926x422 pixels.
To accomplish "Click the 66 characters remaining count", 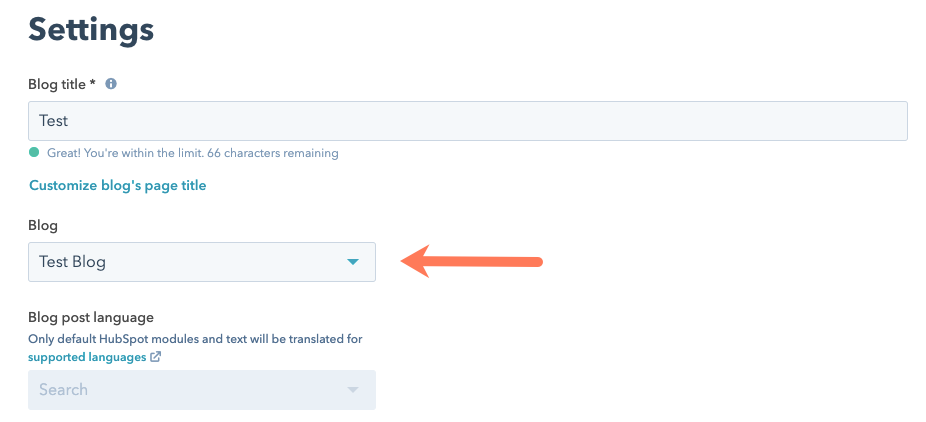I will 273,153.
